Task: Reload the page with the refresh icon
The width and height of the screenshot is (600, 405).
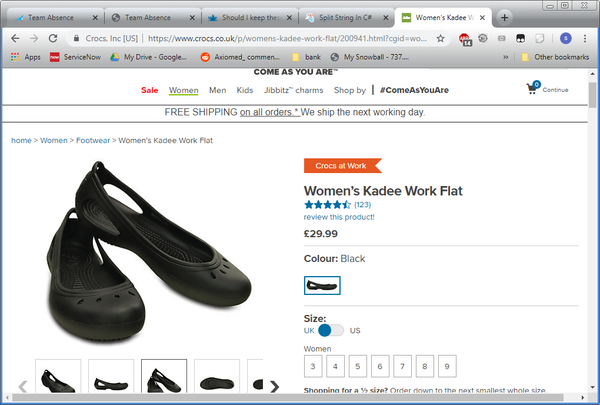Action: tap(53, 38)
